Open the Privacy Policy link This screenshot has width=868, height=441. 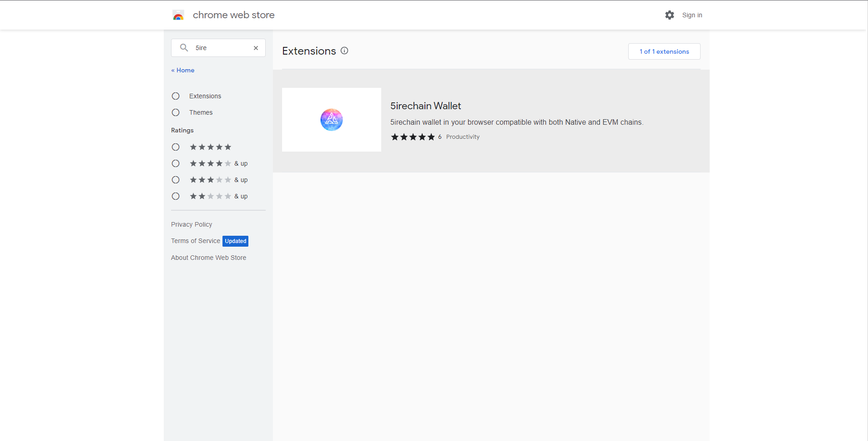click(192, 224)
